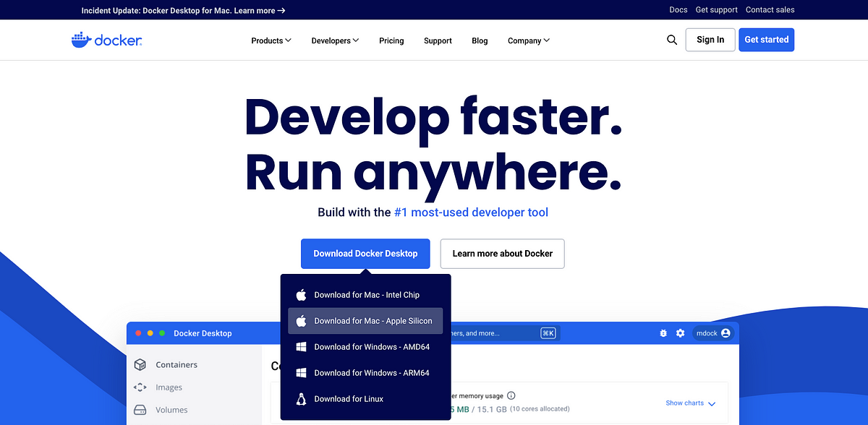
Task: Click the Windows icon beside AMD64
Action: 302,347
